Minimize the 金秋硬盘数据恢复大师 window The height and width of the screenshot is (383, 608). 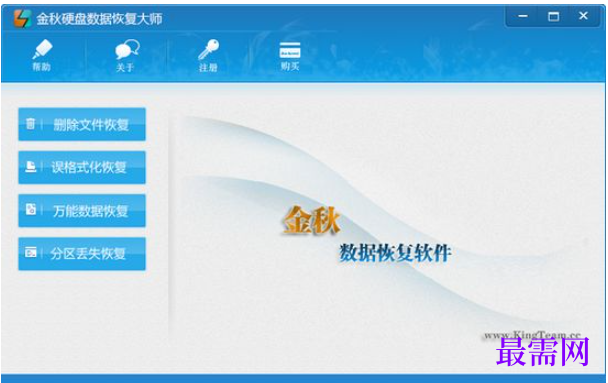pyautogui.click(x=523, y=16)
